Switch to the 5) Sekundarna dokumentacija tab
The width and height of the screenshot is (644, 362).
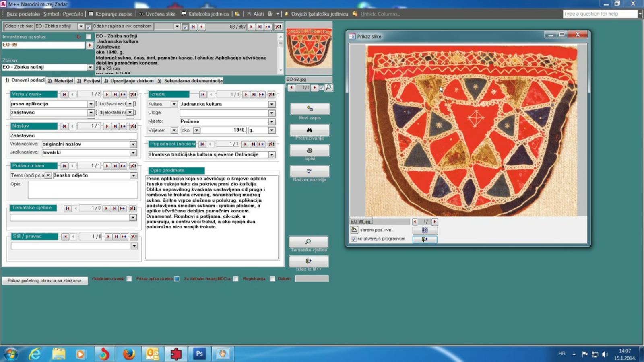190,81
